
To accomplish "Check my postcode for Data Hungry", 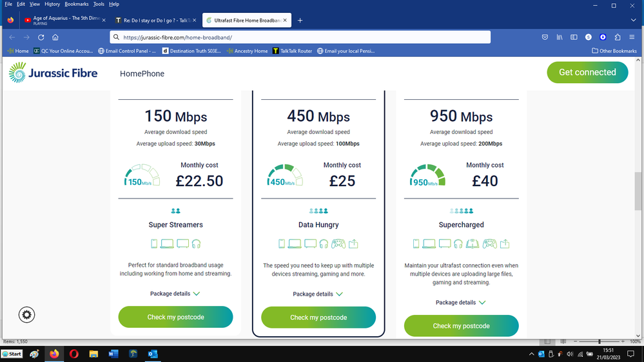I will click(318, 318).
